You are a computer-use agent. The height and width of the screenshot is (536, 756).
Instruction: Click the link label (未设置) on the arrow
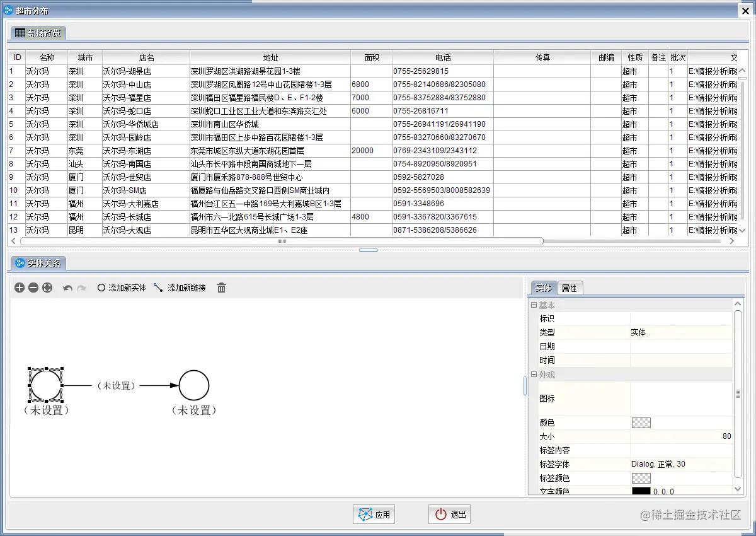pos(117,385)
